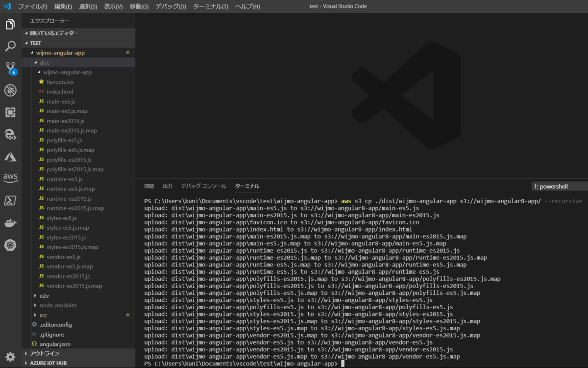This screenshot has height=368, width=588.
Task: Click the aws s3 cp command line in terminal
Action: pyautogui.click(x=363, y=201)
